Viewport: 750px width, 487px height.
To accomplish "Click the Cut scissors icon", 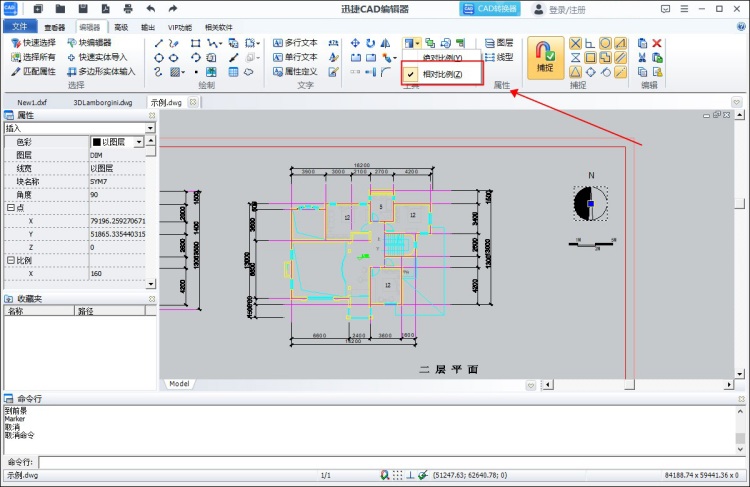I will point(642,58).
